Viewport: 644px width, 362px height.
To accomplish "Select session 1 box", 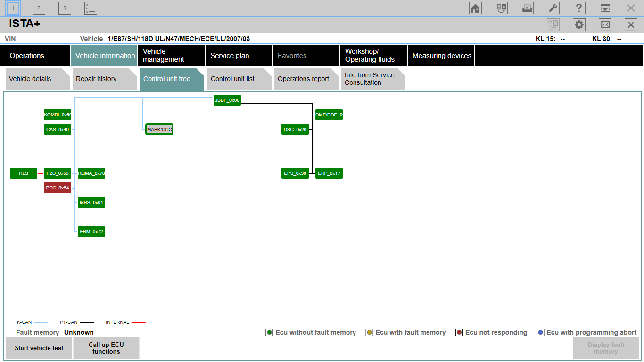I will [13, 8].
